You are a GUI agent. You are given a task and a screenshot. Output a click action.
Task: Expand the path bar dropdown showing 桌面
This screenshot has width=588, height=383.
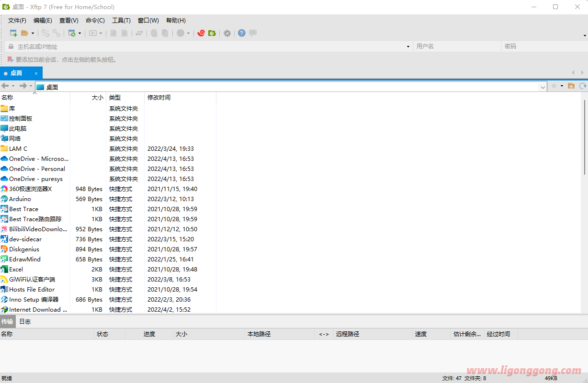[x=543, y=87]
